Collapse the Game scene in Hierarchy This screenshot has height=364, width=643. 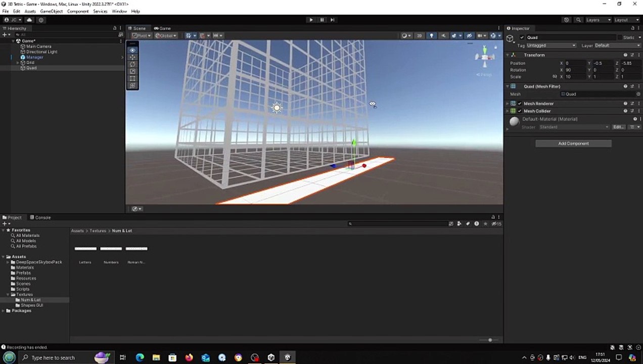(x=13, y=41)
